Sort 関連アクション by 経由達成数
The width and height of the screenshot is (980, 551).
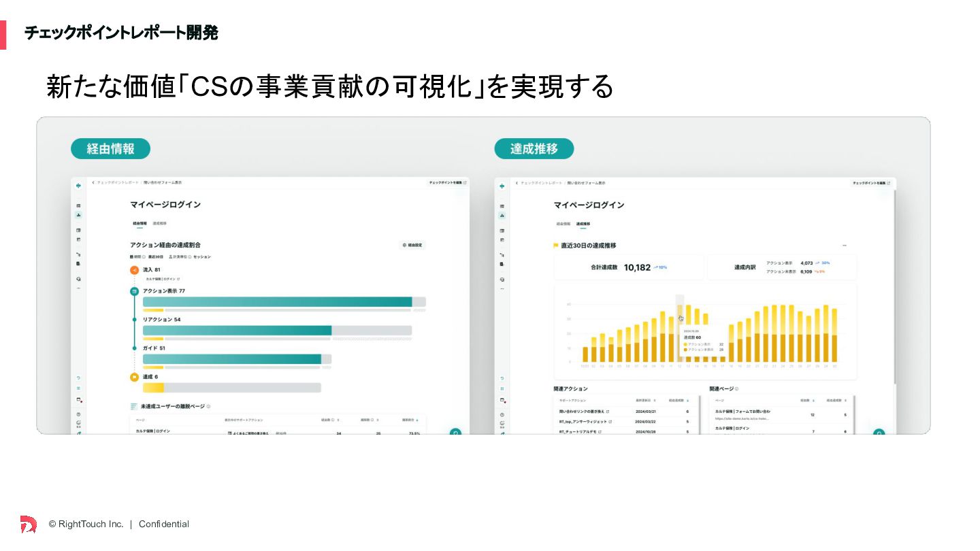679,401
